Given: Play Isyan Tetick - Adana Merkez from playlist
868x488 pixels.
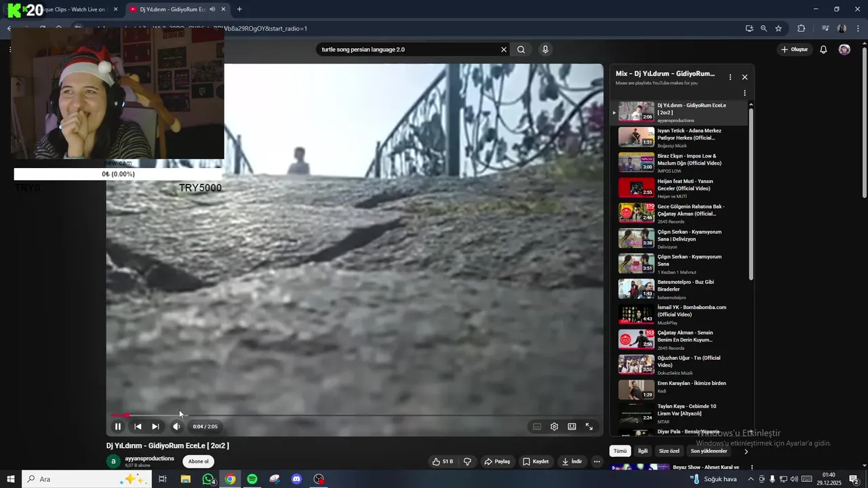Looking at the screenshot, I should click(678, 137).
